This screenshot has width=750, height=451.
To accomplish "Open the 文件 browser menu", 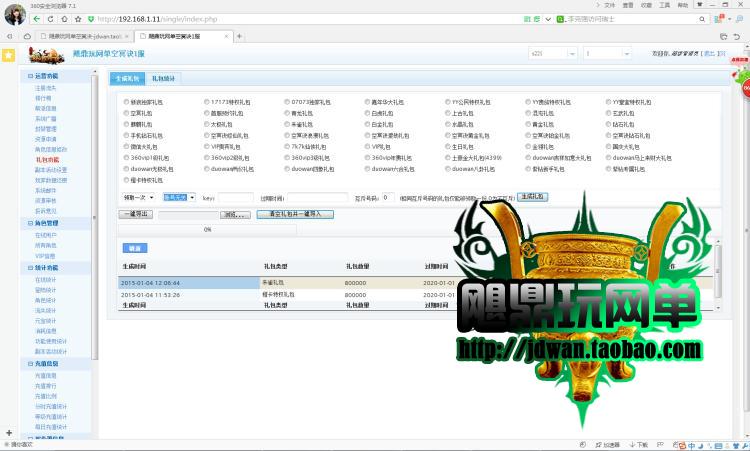I will [609, 5].
